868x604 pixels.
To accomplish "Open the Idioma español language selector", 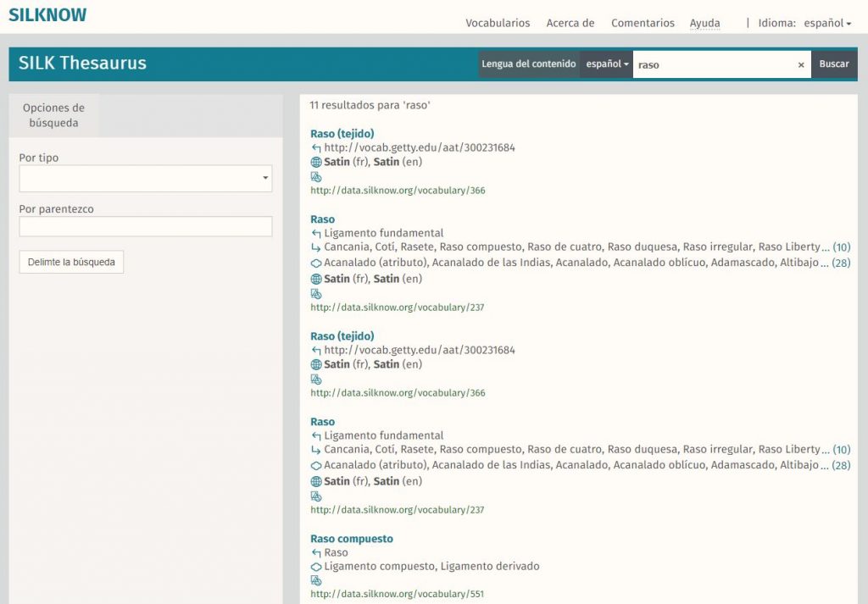I will coord(826,24).
